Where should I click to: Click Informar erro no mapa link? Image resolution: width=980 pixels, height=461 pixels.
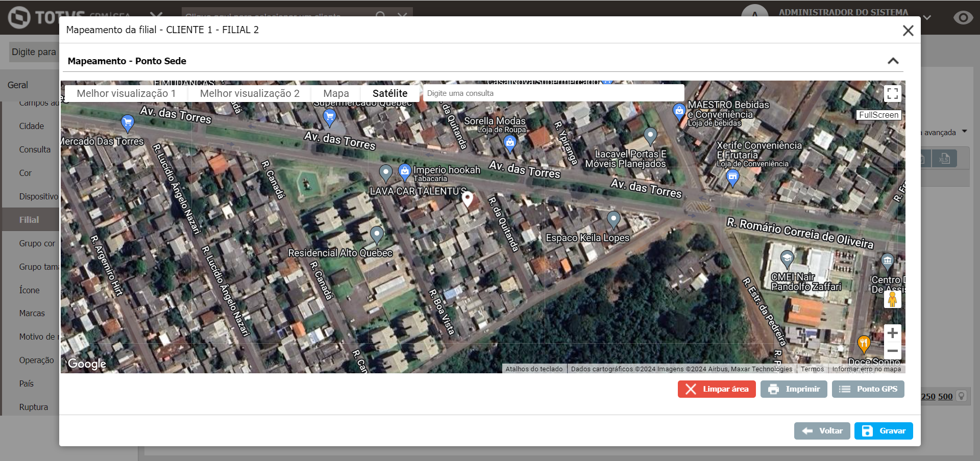(x=867, y=369)
